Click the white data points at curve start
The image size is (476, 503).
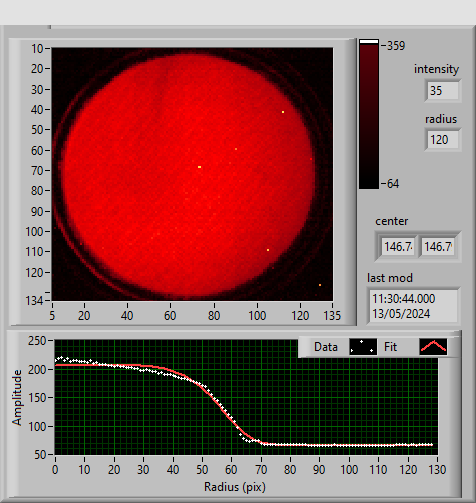pyautogui.click(x=61, y=359)
